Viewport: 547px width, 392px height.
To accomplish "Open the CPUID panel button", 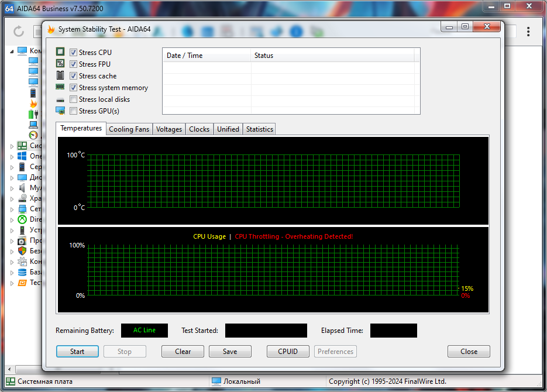I will (x=288, y=352).
